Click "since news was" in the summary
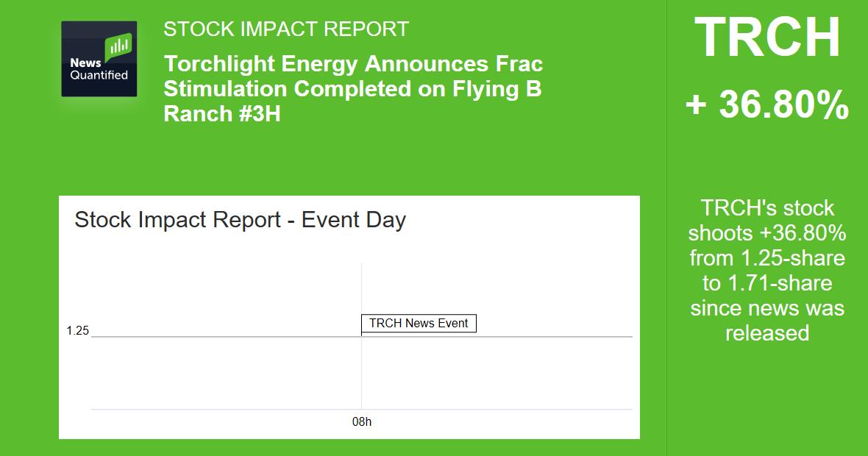This screenshot has height=456, width=868. click(767, 308)
